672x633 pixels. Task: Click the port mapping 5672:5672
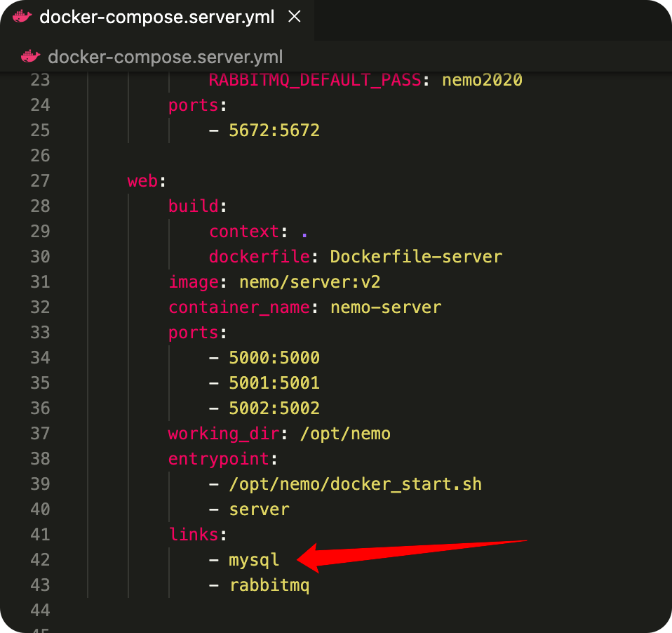point(274,130)
